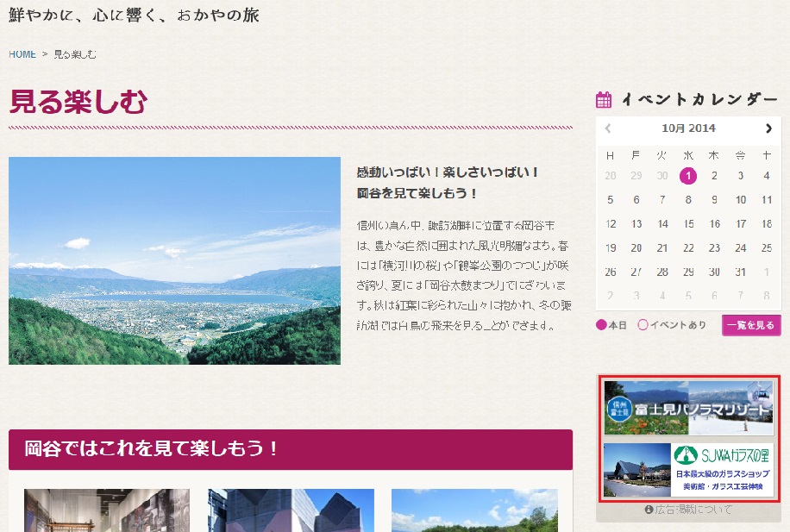Screen dimensions: 790x532
Task: Advance calendar to next month
Action: click(x=768, y=128)
